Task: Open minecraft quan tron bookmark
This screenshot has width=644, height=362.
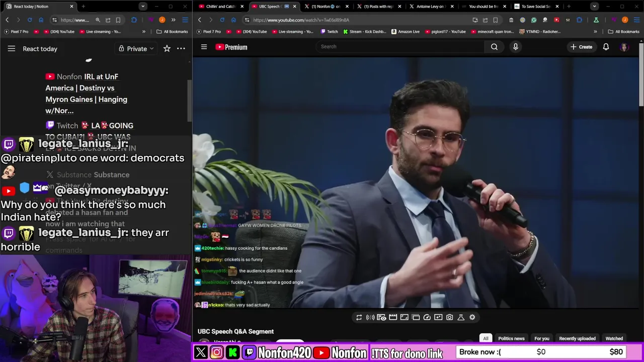Action: [x=492, y=31]
